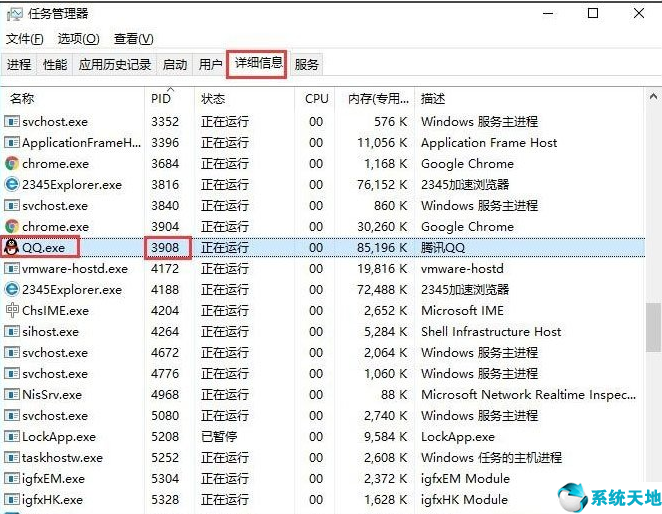Click the 已暂停 status of LockApp.exe
This screenshot has width=662, height=514.
coord(219,437)
